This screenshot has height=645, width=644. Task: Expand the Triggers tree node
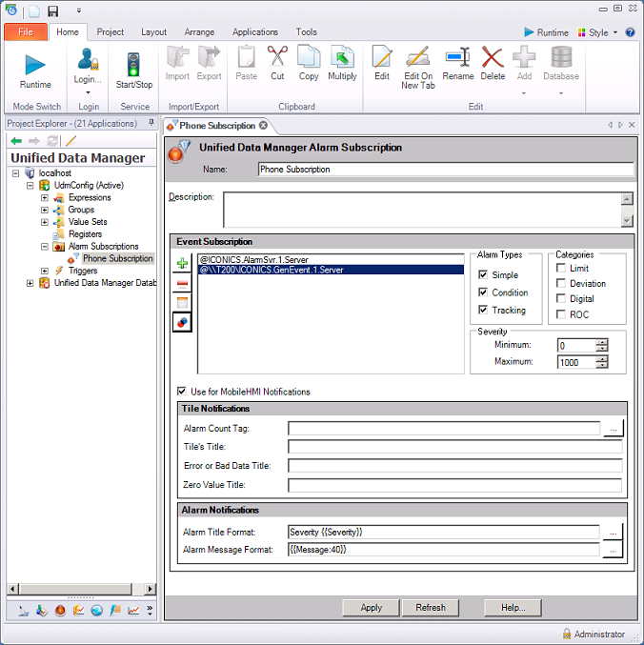[44, 271]
